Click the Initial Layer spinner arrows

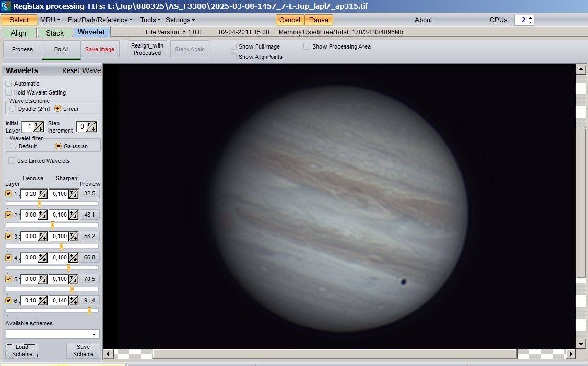(39, 127)
